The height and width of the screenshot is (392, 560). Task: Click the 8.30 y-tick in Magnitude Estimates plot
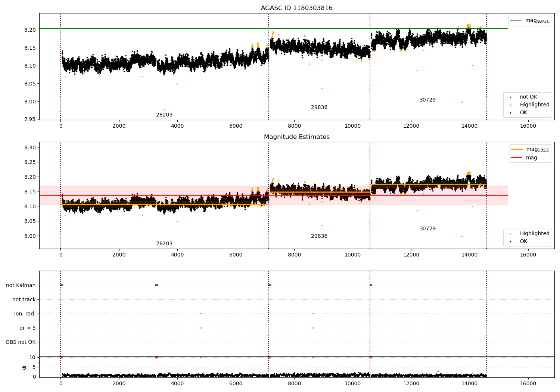coord(29,148)
